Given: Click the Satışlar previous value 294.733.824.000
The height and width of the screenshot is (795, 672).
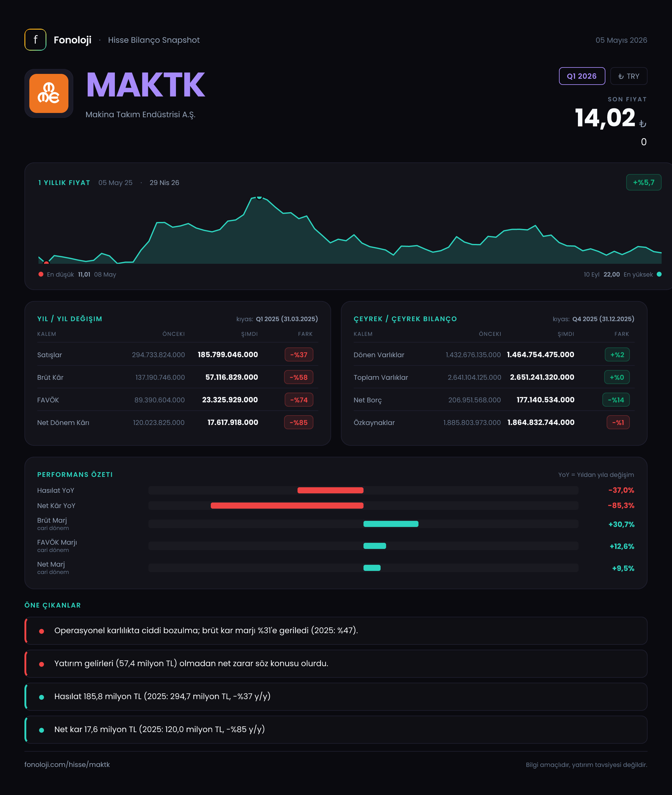Looking at the screenshot, I should click(x=159, y=355).
